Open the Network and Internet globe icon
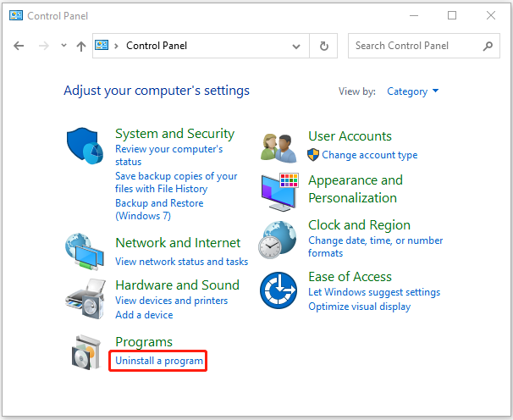This screenshot has height=420, width=513. 85,251
